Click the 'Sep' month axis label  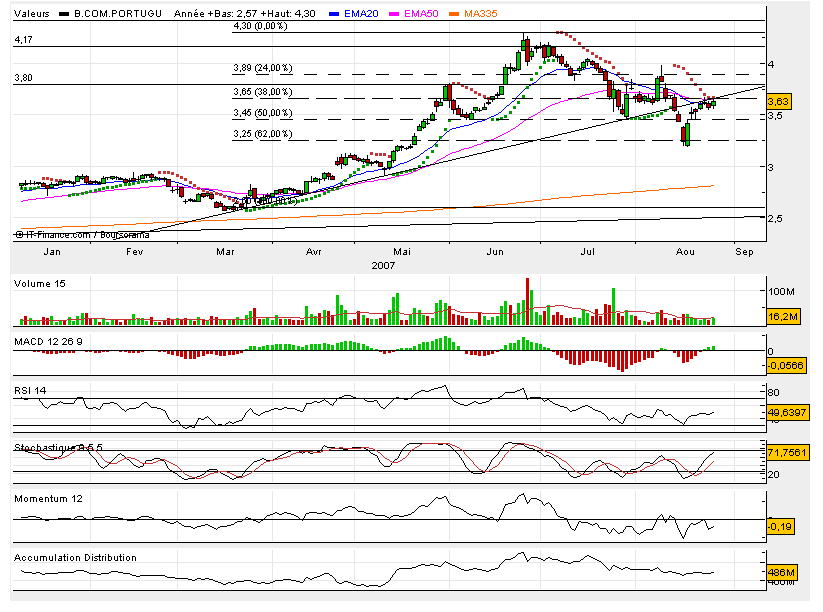click(744, 251)
